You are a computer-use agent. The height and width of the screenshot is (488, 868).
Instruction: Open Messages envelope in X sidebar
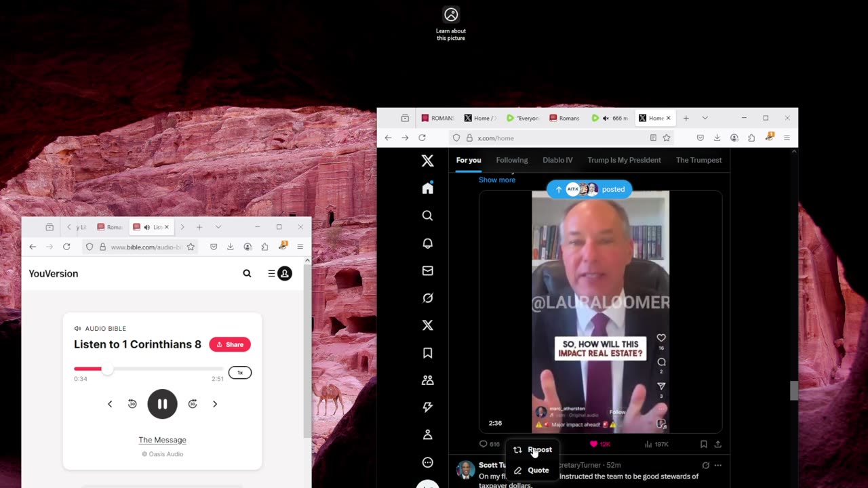pyautogui.click(x=427, y=270)
